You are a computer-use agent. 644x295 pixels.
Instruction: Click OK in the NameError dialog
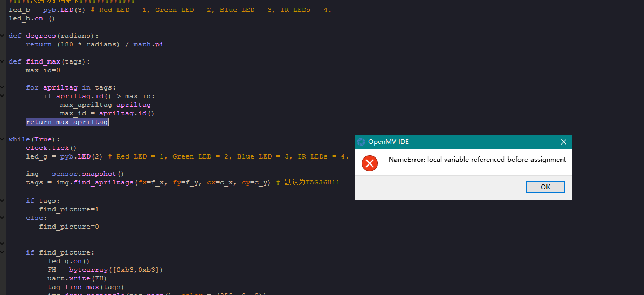[545, 187]
